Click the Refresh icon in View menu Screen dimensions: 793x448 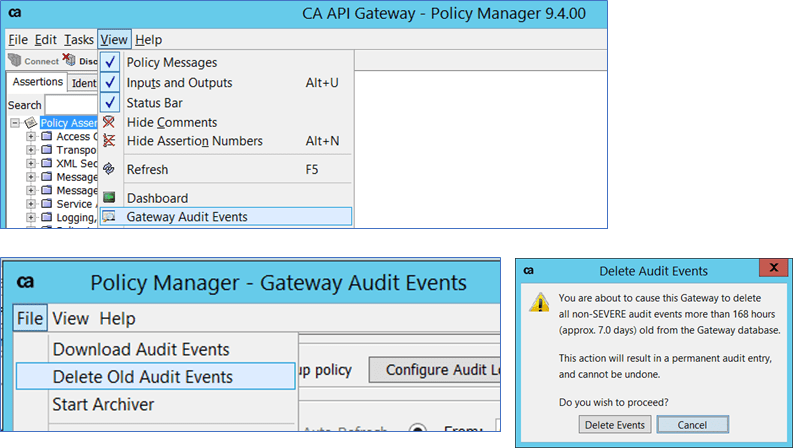[x=109, y=170]
